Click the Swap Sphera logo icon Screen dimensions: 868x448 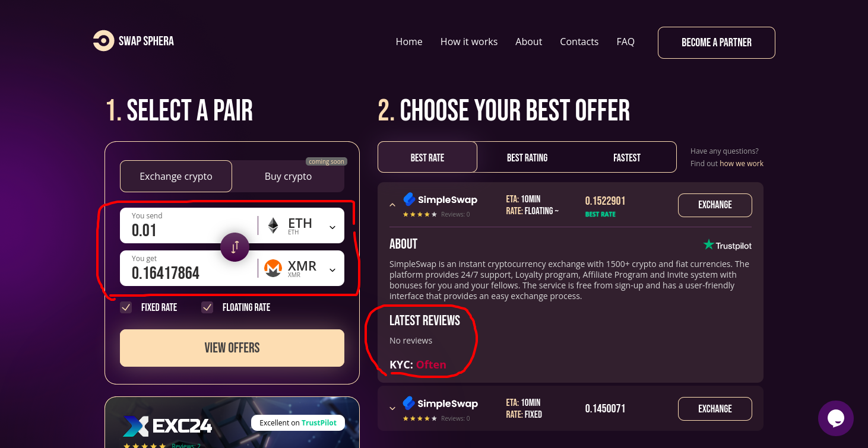click(103, 41)
